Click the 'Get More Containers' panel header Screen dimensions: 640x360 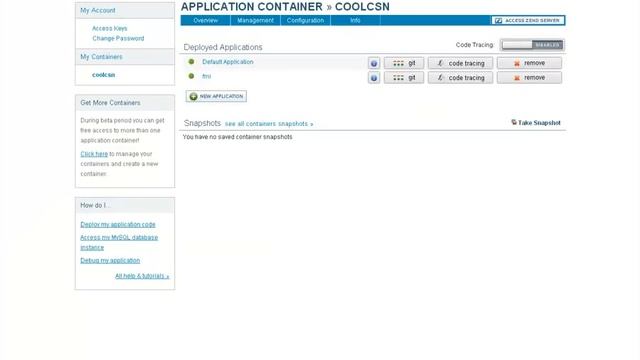coord(125,103)
